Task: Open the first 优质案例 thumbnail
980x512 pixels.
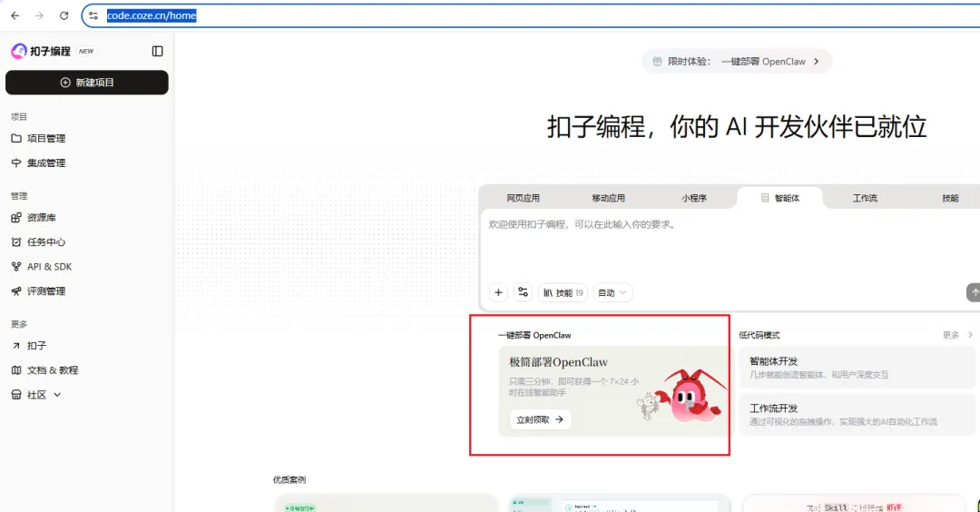Action: click(386, 503)
